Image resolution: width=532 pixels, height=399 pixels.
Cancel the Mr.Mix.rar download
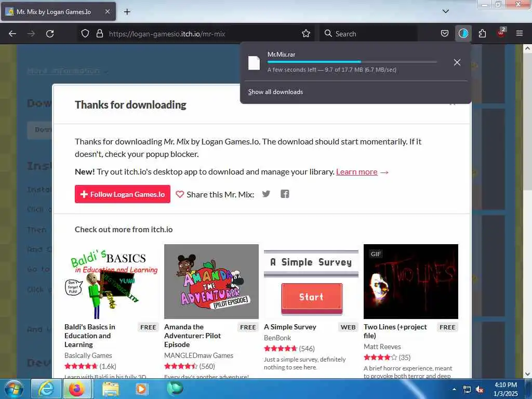457,62
